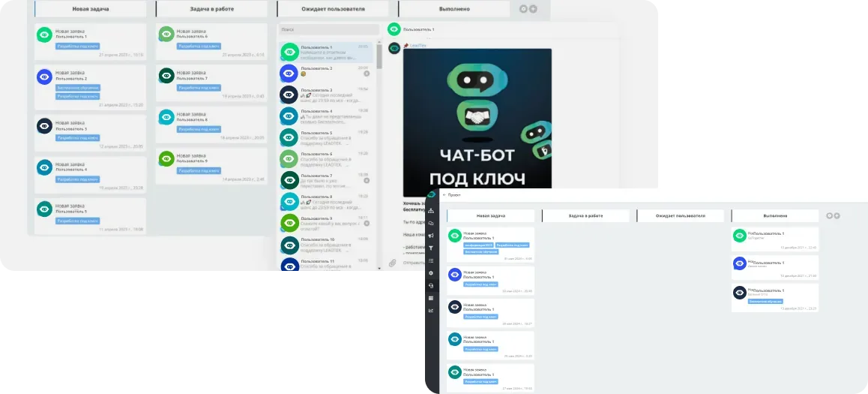The height and width of the screenshot is (394, 868).
Task: Open the gear settings icon in front sidebar
Action: pyautogui.click(x=431, y=273)
